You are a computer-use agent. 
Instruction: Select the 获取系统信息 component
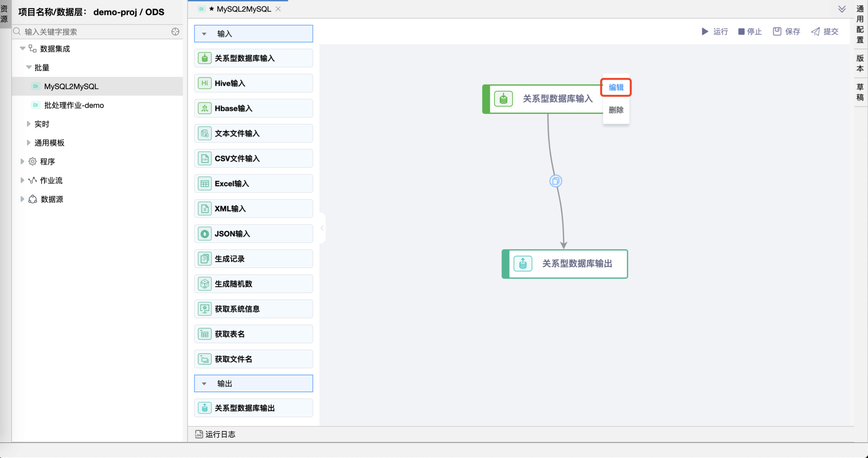[x=253, y=309]
